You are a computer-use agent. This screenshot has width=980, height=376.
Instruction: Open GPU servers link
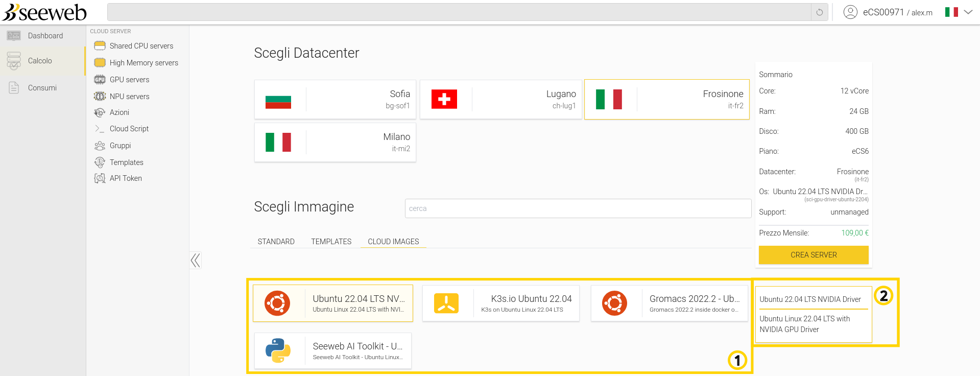(x=130, y=80)
